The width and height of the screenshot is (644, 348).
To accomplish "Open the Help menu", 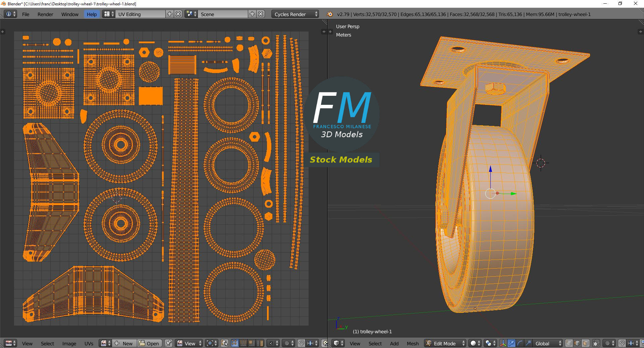I will pyautogui.click(x=92, y=14).
